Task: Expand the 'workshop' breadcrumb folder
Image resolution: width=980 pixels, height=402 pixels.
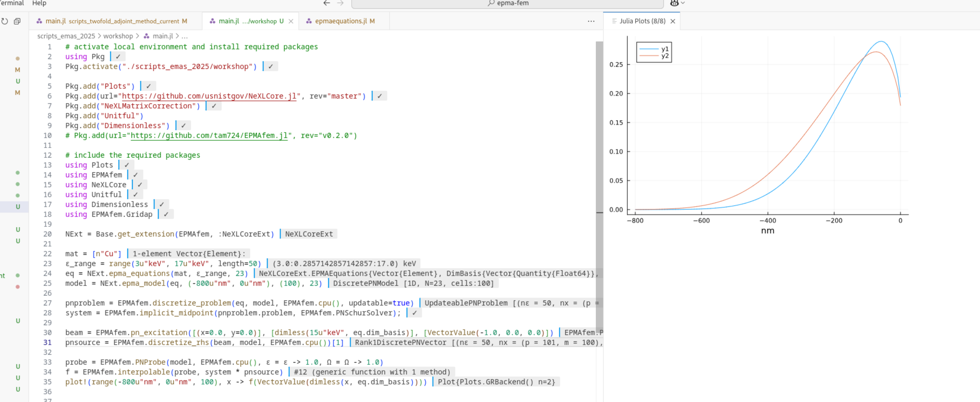Action: pyautogui.click(x=118, y=36)
